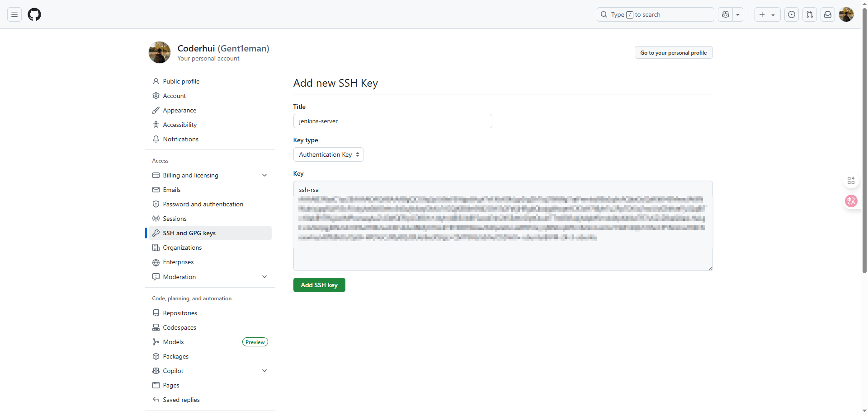Expand the Moderation section
The height and width of the screenshot is (415, 868).
[x=264, y=277]
